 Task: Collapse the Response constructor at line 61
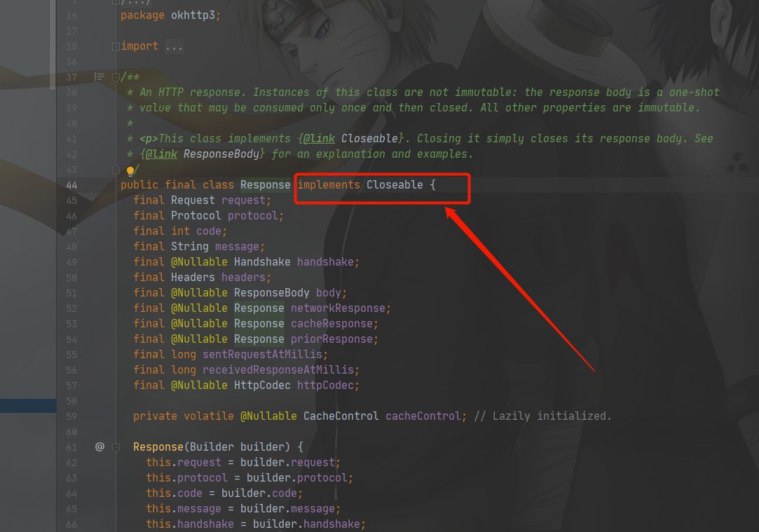point(116,446)
